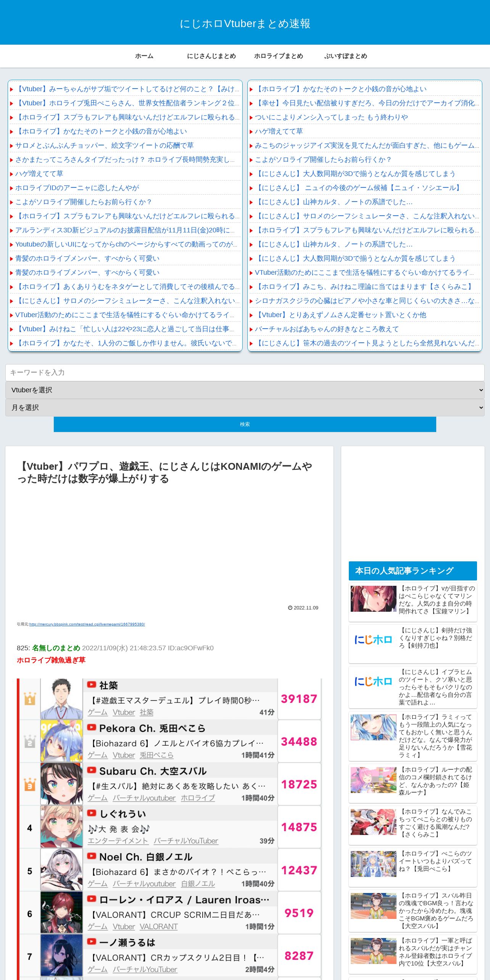
Task: Open link 笹木の過去のツイート
Action: 367,343
